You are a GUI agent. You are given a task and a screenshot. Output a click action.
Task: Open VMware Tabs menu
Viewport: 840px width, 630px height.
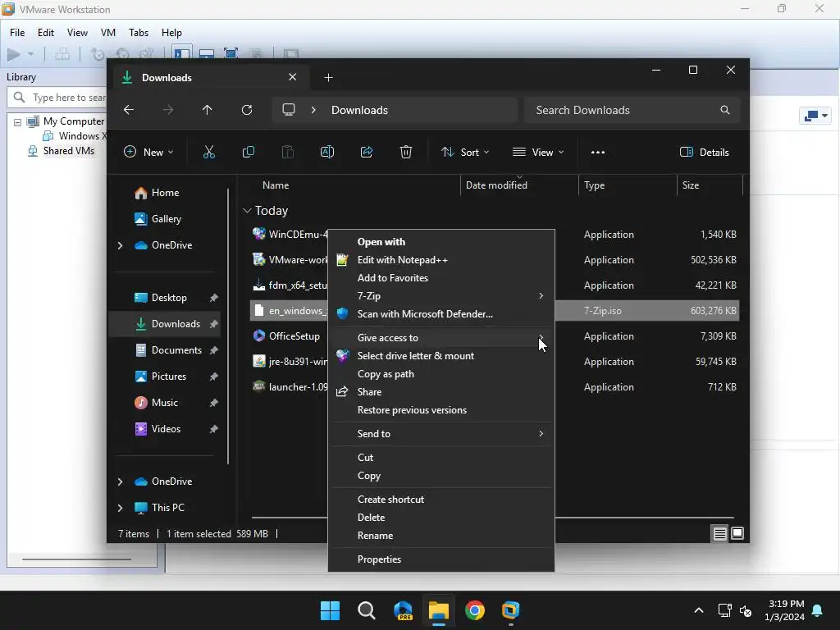click(x=138, y=33)
